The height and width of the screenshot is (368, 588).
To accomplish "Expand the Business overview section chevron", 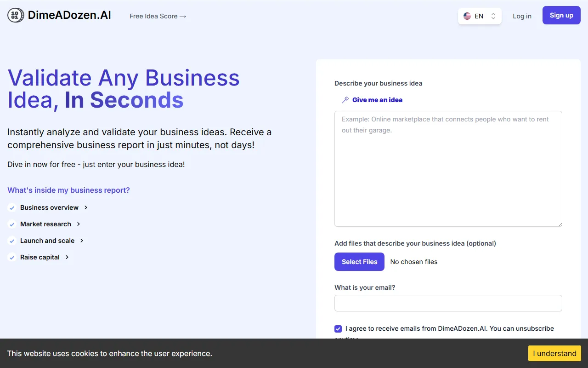I will pyautogui.click(x=86, y=207).
